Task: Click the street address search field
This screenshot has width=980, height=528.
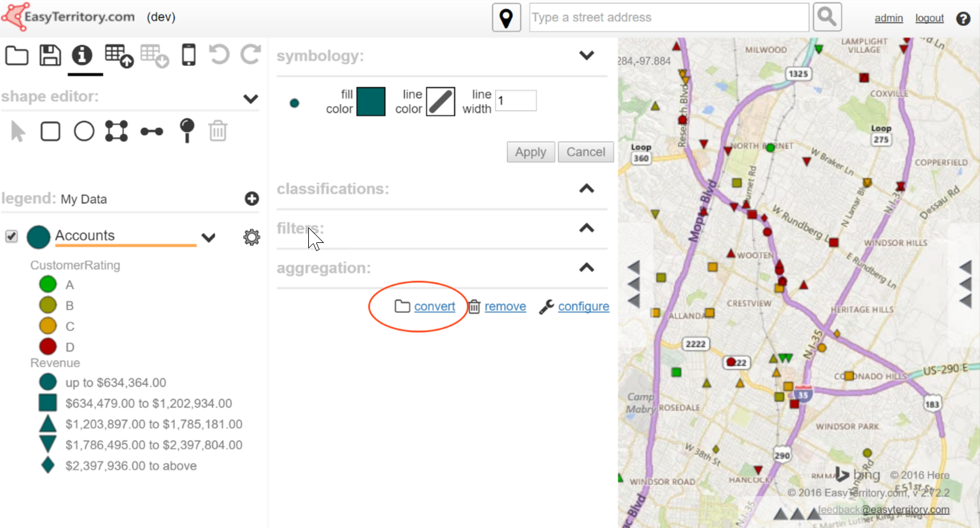Action: click(669, 17)
